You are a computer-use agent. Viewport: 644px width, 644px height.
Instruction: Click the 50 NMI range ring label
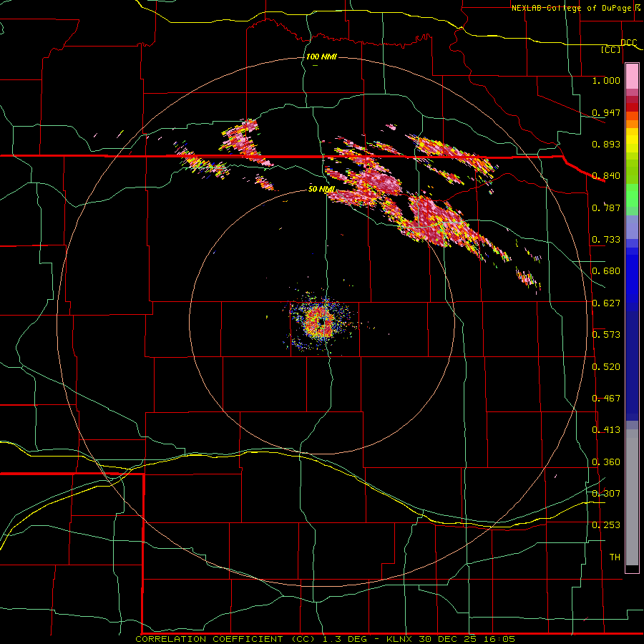(x=321, y=189)
